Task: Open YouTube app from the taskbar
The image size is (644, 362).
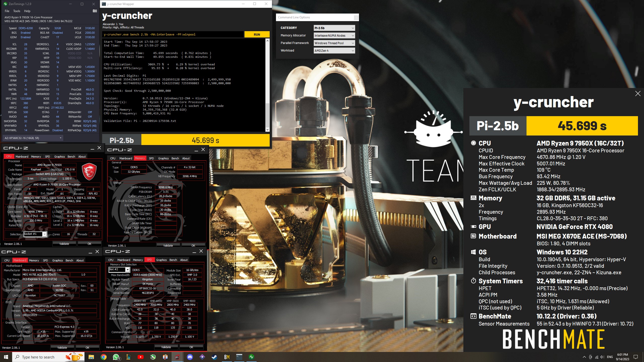Action: [141, 357]
